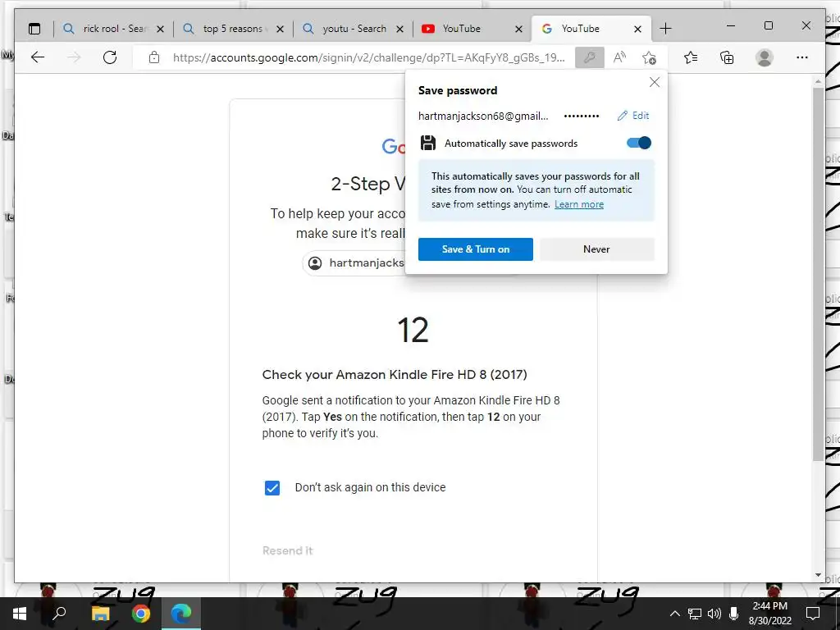Screen dimensions: 840x630
Task: Switch to the red YouTube tab
Action: point(472,29)
